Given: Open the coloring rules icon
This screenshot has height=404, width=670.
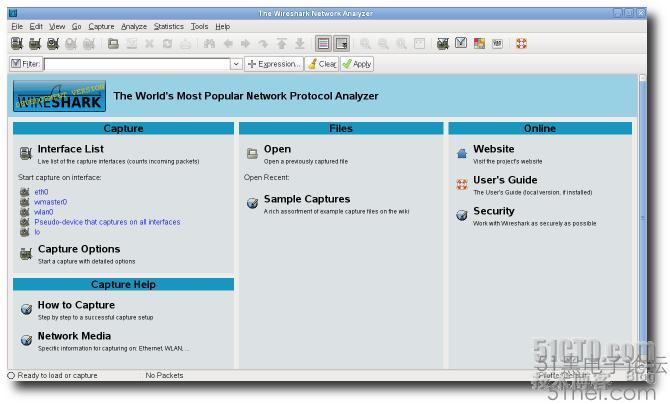Looking at the screenshot, I should [x=479, y=43].
